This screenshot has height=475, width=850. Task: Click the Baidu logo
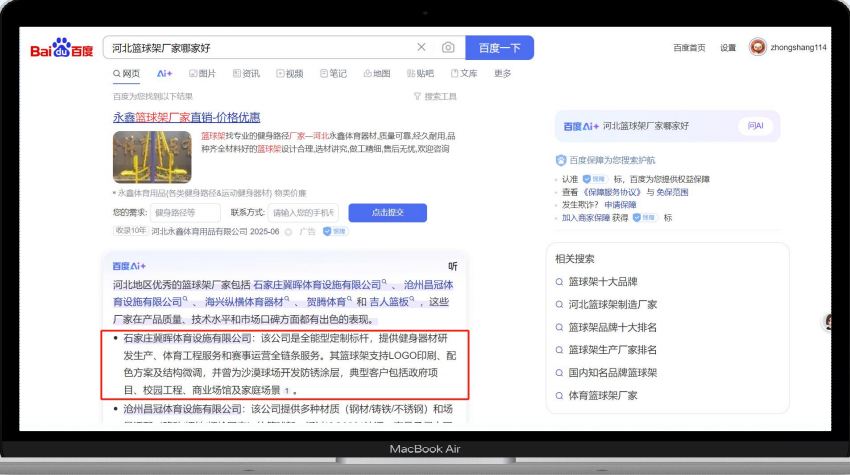[x=61, y=49]
